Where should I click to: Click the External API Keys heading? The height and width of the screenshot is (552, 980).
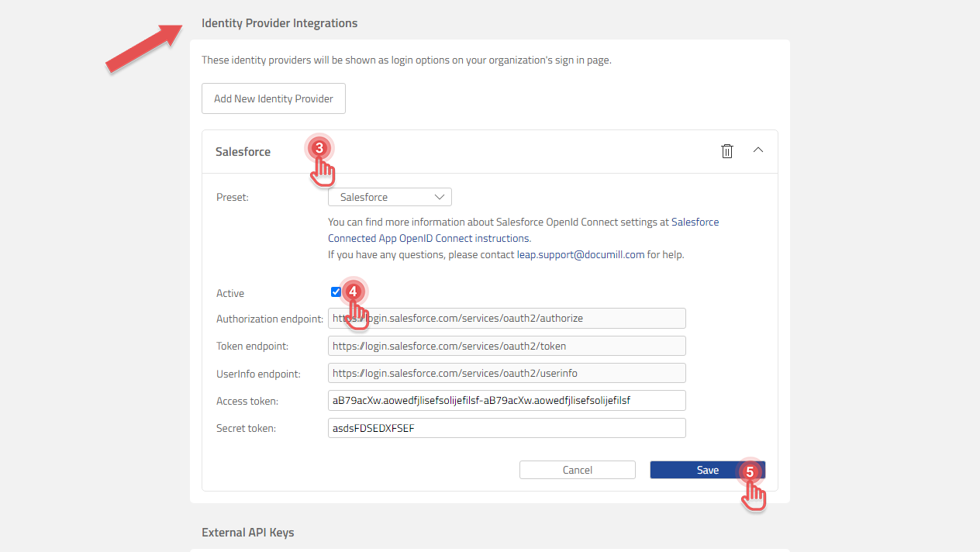point(247,532)
